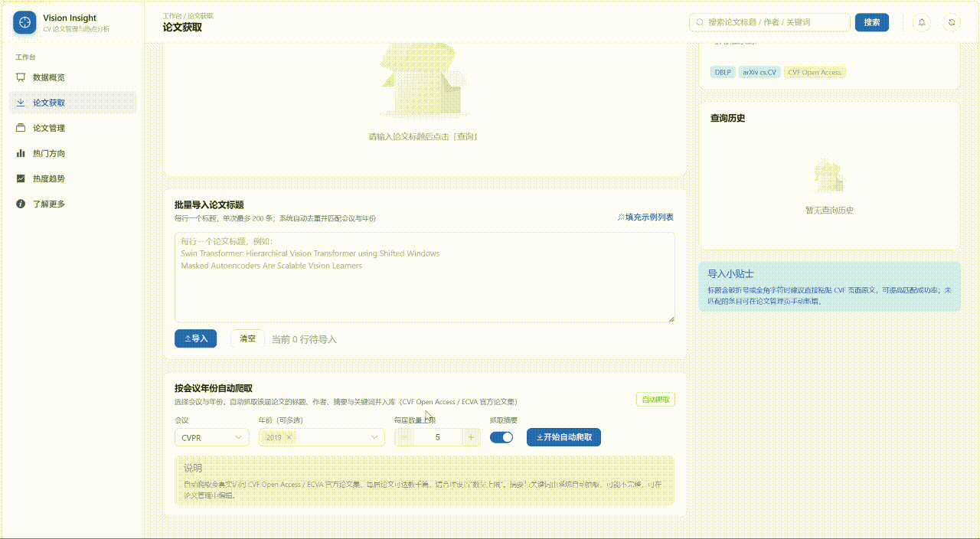This screenshot has height=539, width=980.
Task: Click the 每届数量上限 number field showing 5
Action: point(437,437)
